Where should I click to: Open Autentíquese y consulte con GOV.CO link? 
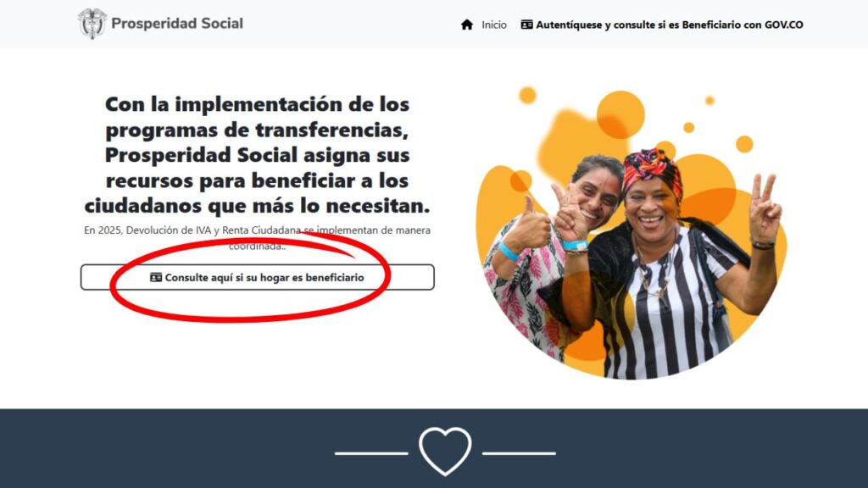(x=662, y=25)
